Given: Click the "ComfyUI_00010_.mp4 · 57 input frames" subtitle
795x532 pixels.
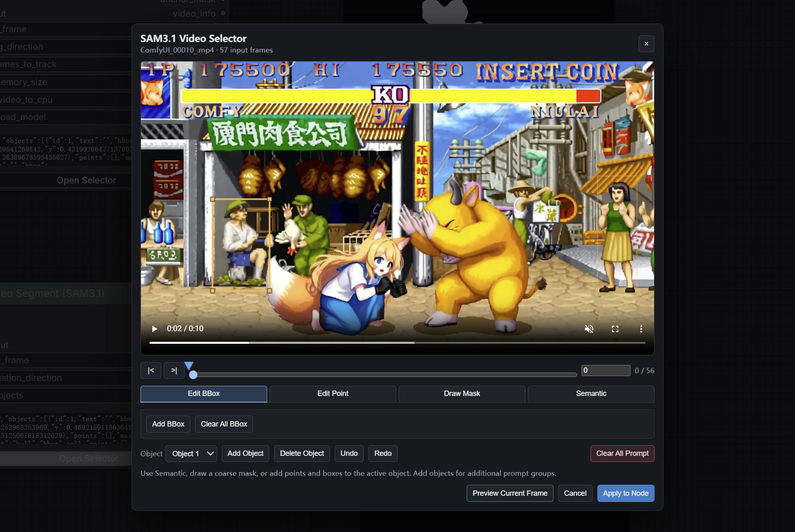Looking at the screenshot, I should 206,50.
